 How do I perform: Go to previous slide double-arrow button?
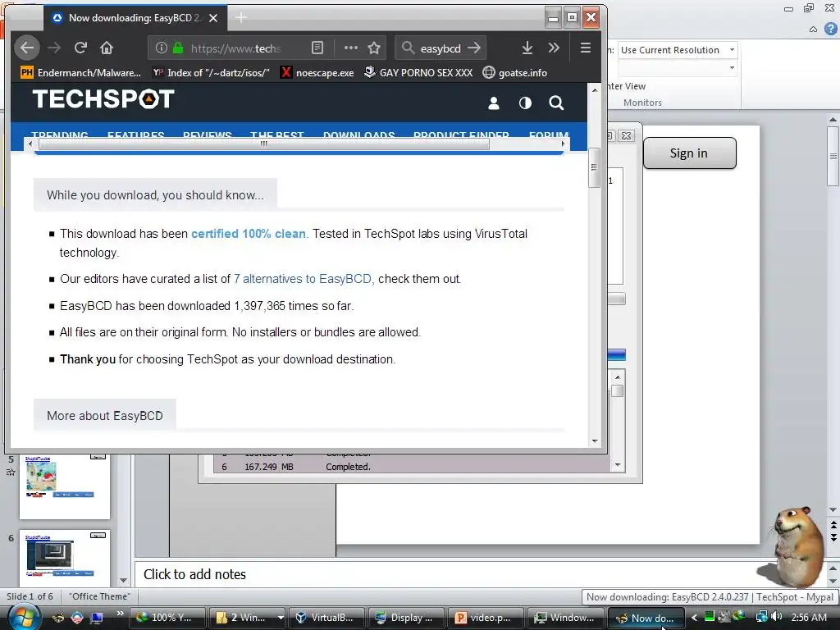point(833,525)
